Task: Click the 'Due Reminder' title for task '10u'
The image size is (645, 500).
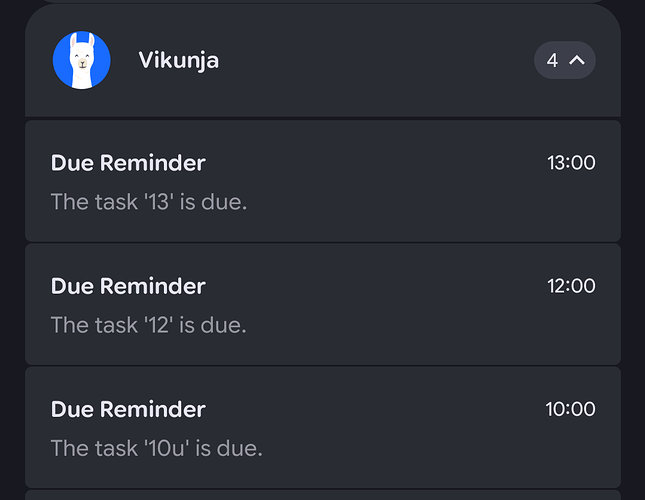Action: coord(128,409)
